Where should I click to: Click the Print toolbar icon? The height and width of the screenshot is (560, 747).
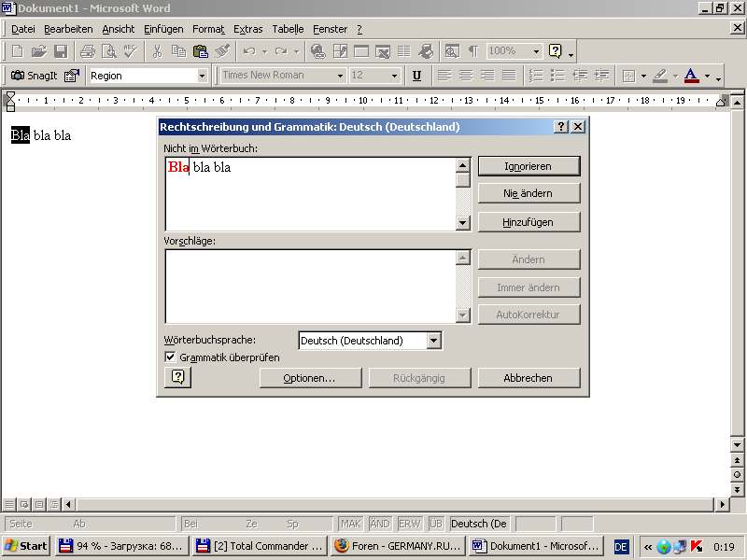[x=88, y=51]
